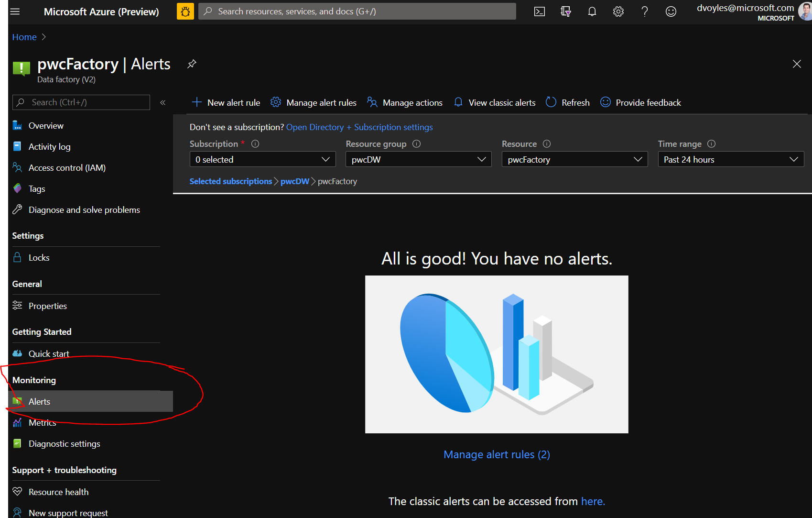
Task: Open Directory + subscription filter icon
Action: tap(566, 11)
